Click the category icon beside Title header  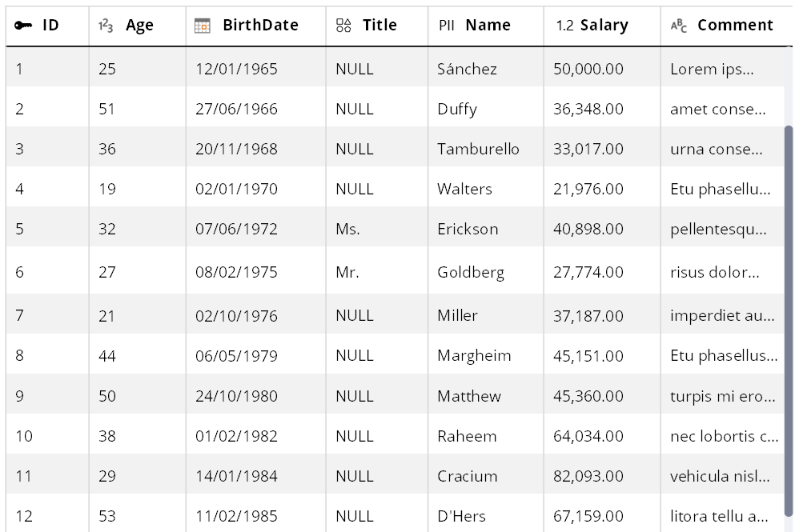coord(343,26)
